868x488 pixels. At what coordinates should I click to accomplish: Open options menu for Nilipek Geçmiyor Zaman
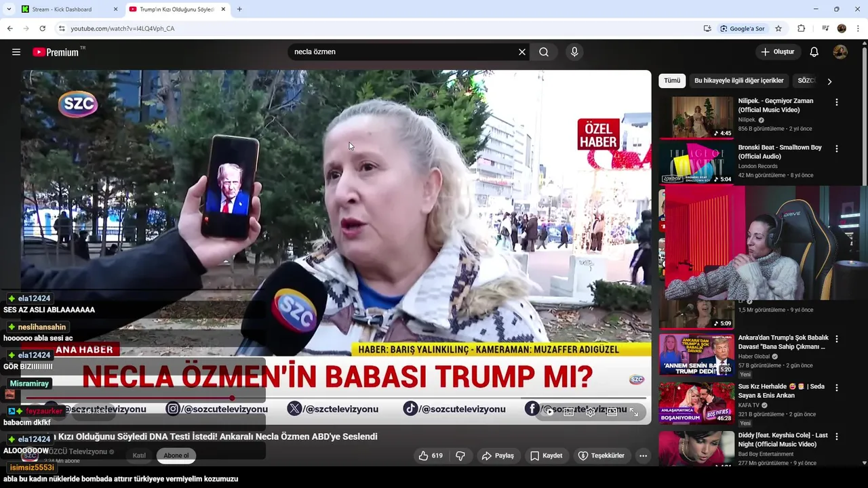836,102
